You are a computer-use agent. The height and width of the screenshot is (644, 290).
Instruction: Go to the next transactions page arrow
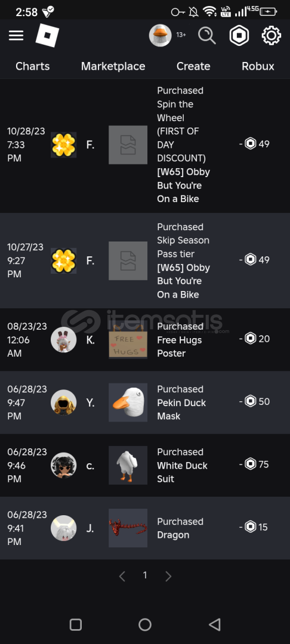coord(168,576)
